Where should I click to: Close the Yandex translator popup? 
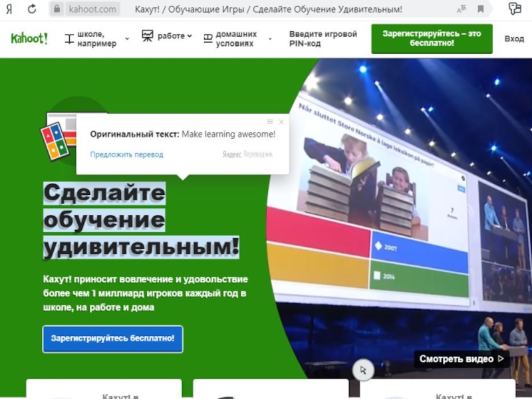(281, 122)
